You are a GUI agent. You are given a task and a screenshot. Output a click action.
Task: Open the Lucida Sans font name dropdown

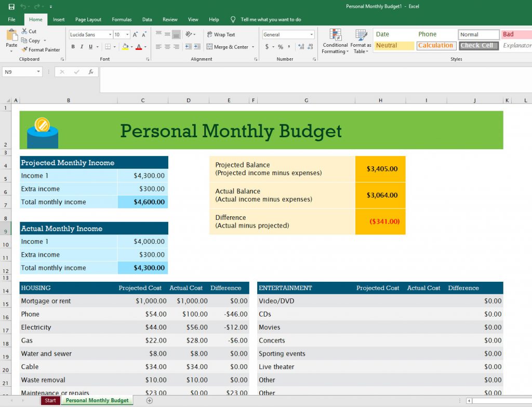pos(110,35)
